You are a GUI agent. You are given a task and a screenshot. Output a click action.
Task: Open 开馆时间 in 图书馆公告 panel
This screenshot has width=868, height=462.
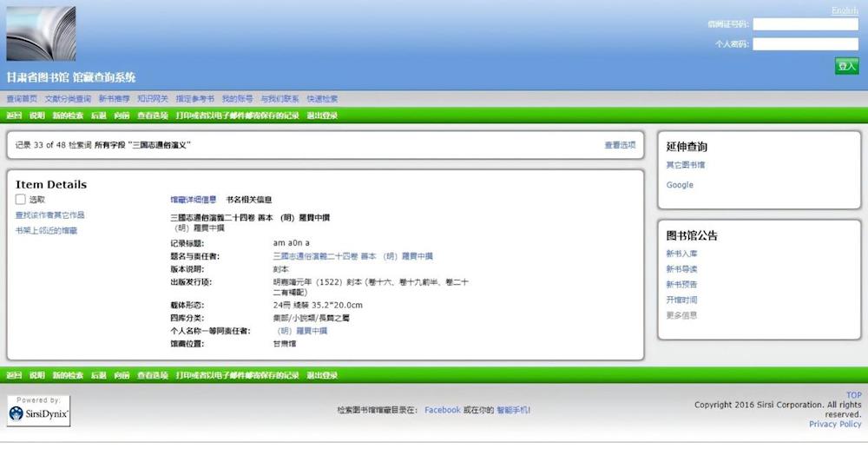pyautogui.click(x=681, y=300)
